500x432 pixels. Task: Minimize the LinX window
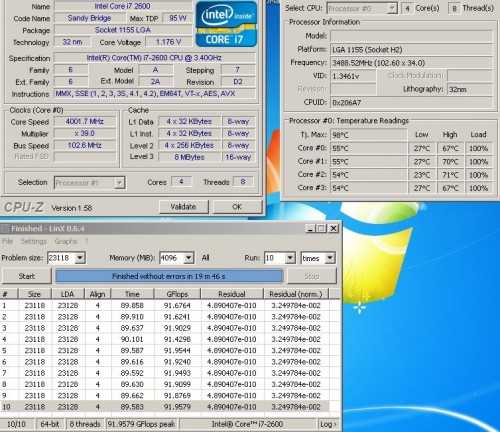[310, 229]
